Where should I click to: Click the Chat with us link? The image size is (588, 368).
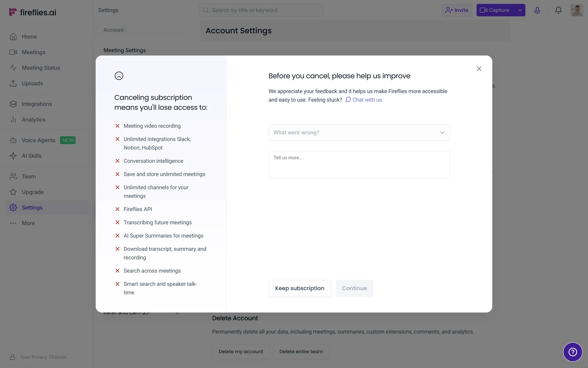(x=364, y=100)
